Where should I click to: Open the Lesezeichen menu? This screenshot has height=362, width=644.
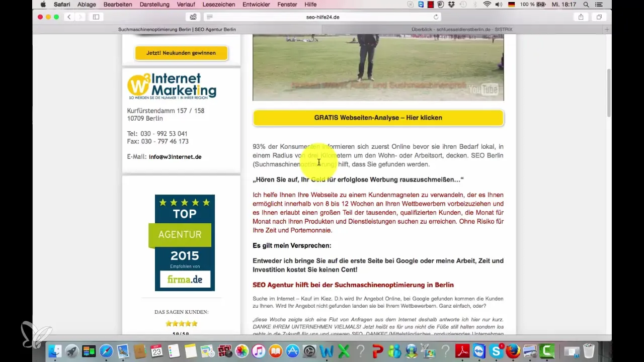point(220,5)
